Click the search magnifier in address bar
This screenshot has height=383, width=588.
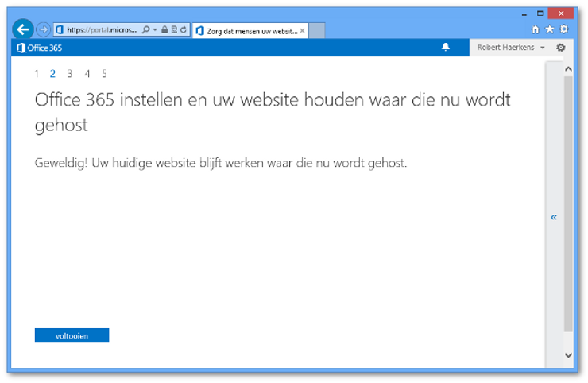click(145, 29)
